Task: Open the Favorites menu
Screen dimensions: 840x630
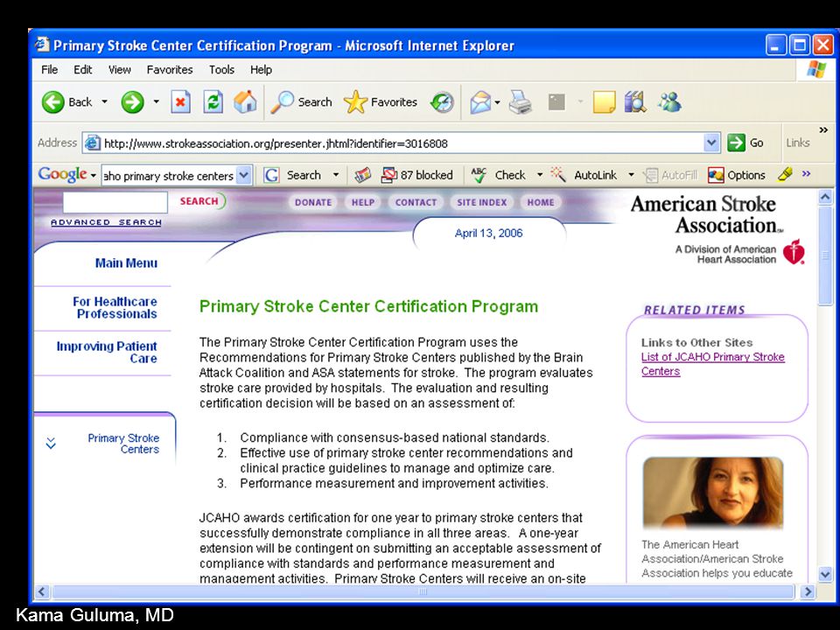Action: [x=169, y=70]
